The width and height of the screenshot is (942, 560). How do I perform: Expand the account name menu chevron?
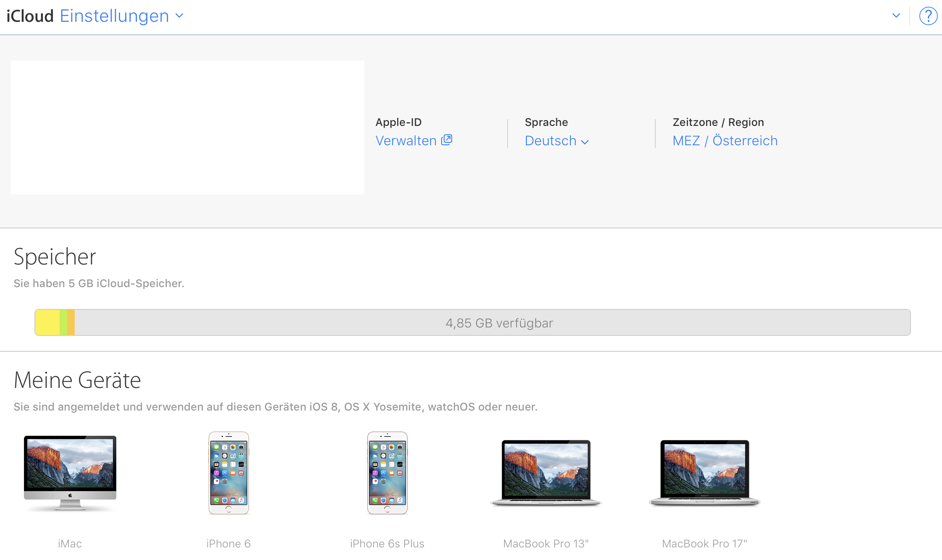click(x=896, y=16)
